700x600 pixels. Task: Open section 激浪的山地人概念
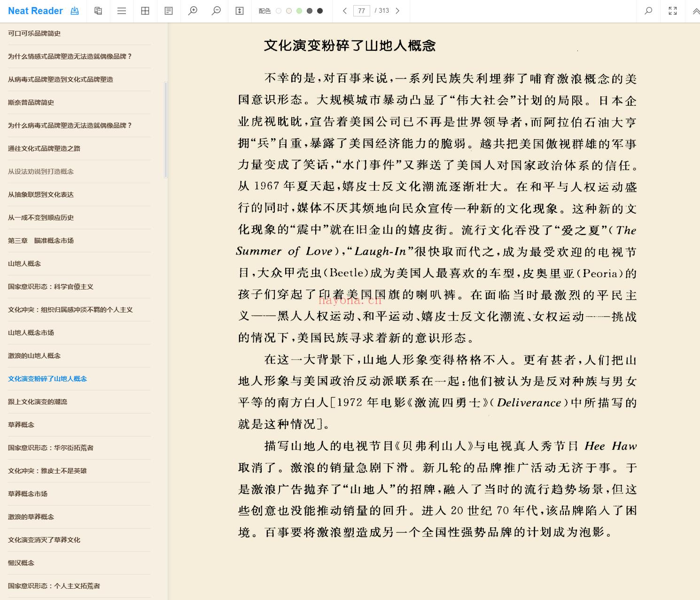(x=34, y=356)
